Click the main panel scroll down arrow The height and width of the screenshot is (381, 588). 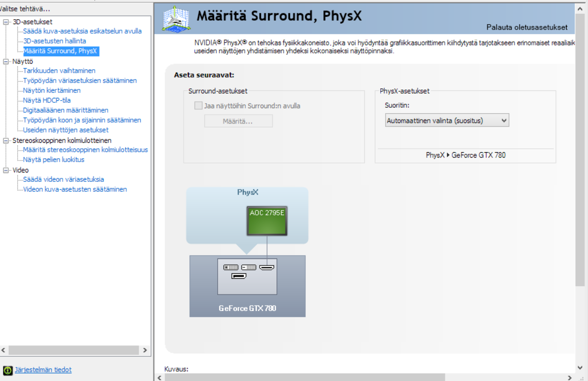pyautogui.click(x=580, y=368)
